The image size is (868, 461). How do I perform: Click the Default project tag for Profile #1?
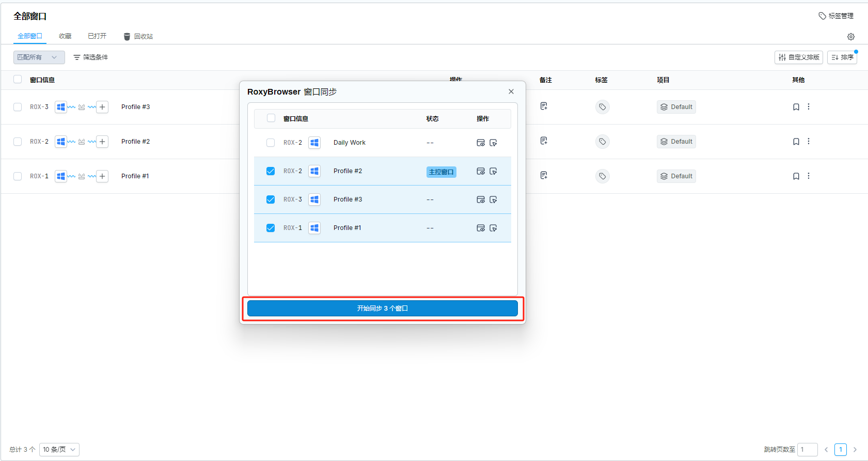tap(676, 176)
